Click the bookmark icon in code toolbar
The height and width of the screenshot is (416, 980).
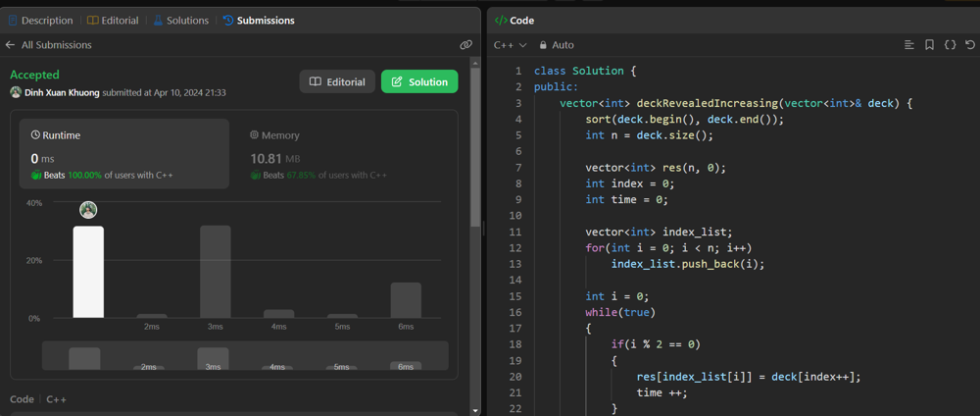pos(929,45)
